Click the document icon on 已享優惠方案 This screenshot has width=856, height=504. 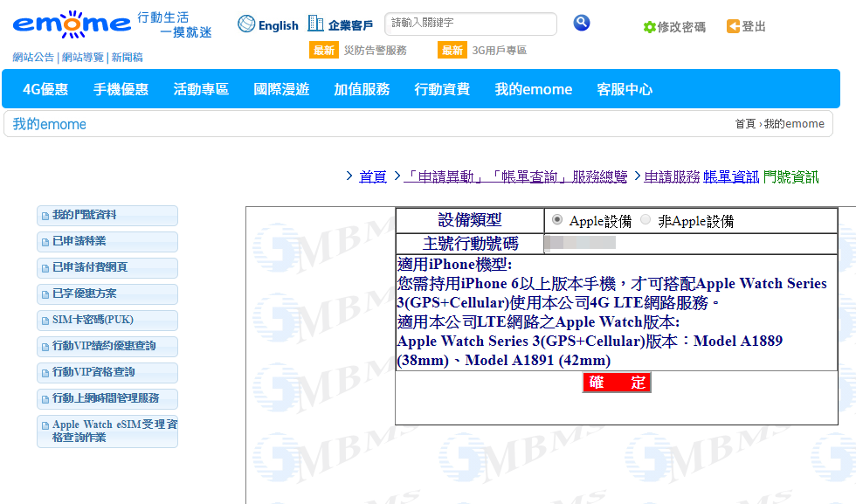coord(45,295)
